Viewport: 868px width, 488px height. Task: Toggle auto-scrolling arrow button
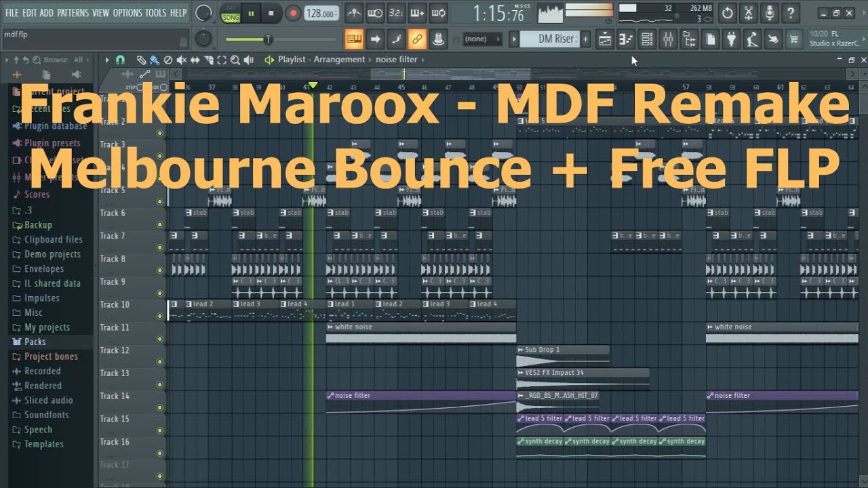375,39
